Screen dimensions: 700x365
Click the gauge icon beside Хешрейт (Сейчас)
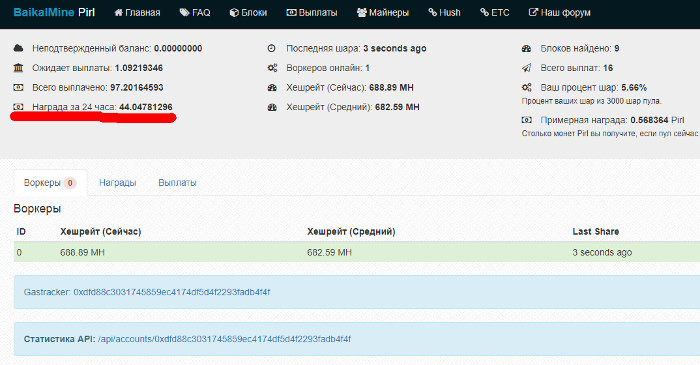(272, 87)
